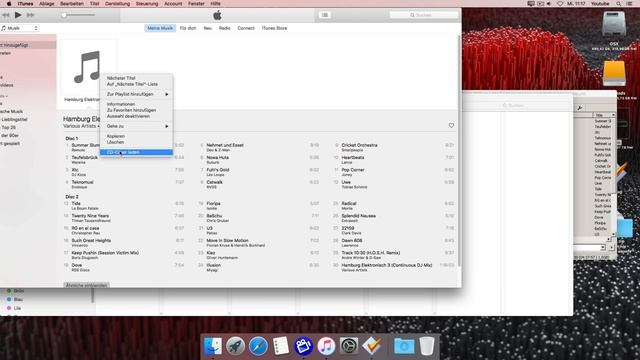Open the Musik media type dropdown
The height and width of the screenshot is (360, 640).
tap(20, 28)
